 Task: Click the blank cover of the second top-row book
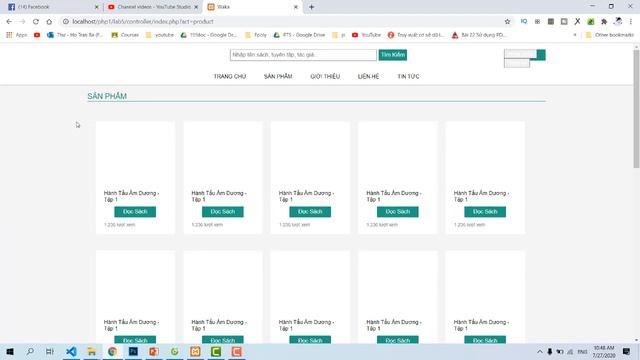point(223,154)
